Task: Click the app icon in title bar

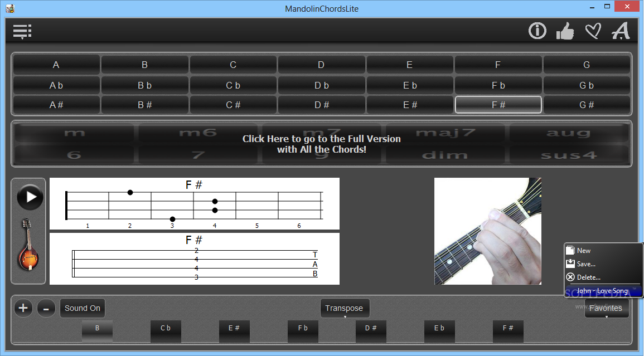Action: pos(10,8)
